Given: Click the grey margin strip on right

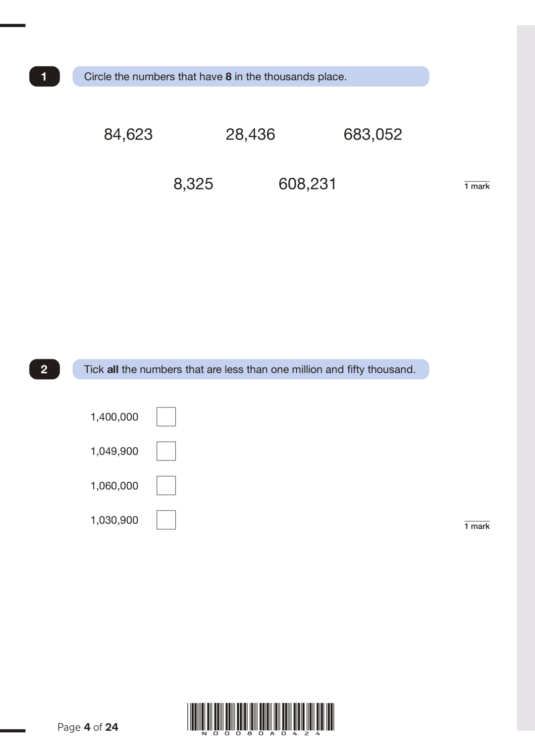Looking at the screenshot, I should coord(526,378).
